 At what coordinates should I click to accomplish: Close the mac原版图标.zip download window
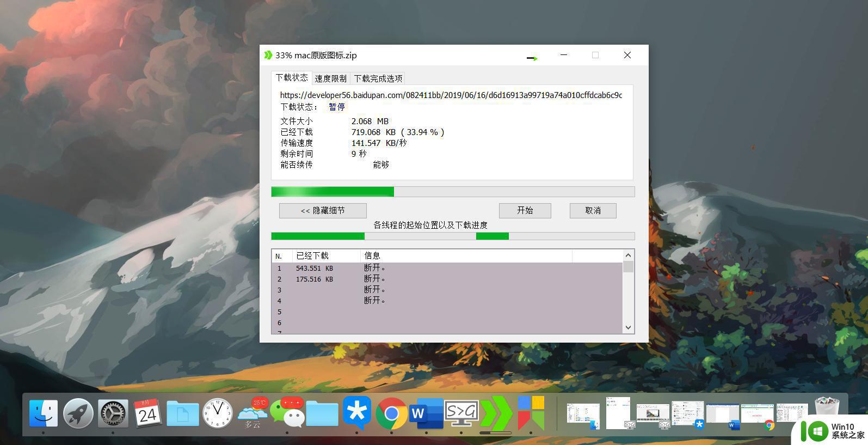pyautogui.click(x=627, y=55)
